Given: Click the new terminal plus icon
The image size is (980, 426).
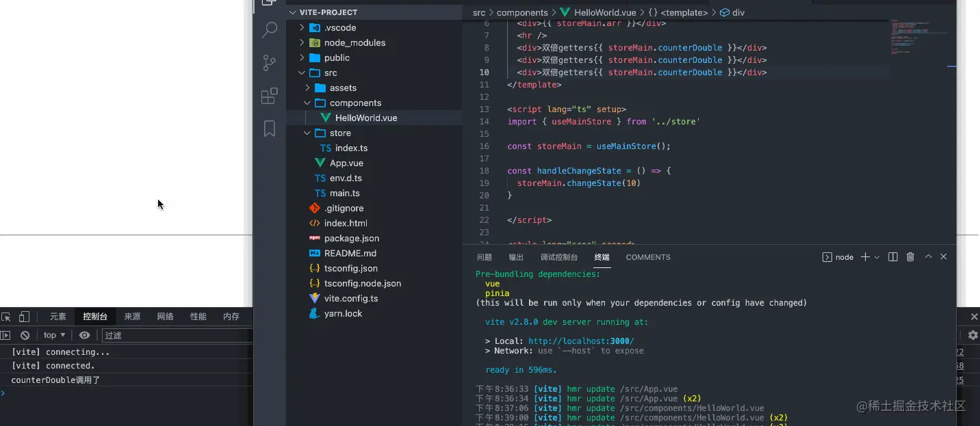Looking at the screenshot, I should point(865,257).
